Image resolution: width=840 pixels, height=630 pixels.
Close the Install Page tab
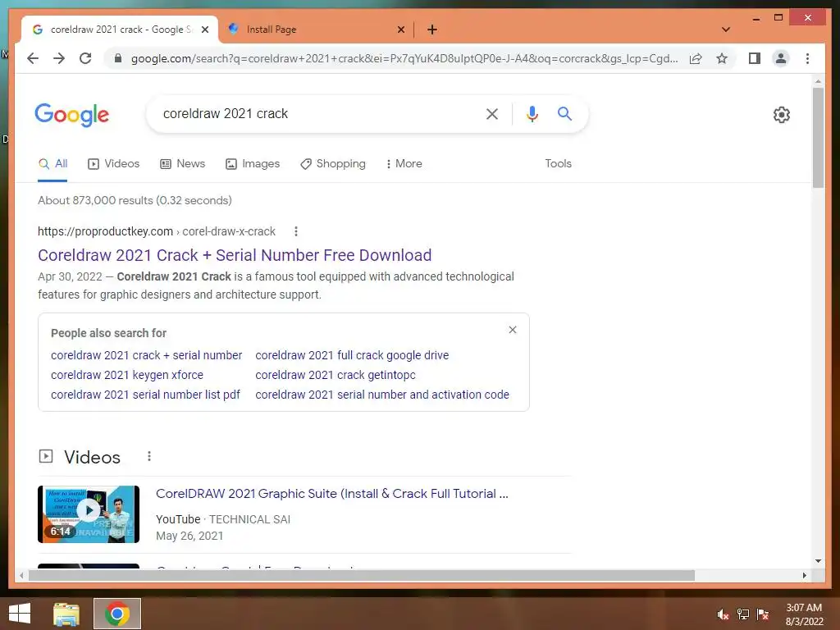pyautogui.click(x=400, y=30)
